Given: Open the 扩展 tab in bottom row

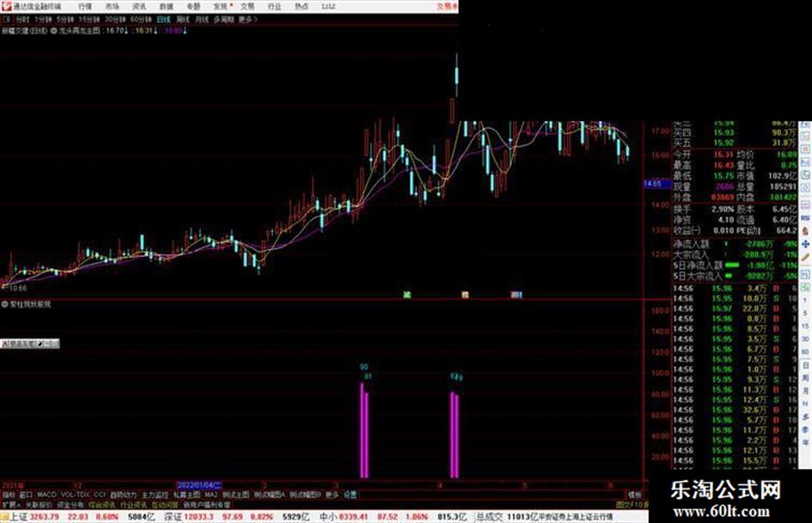Looking at the screenshot, I should [x=10, y=504].
